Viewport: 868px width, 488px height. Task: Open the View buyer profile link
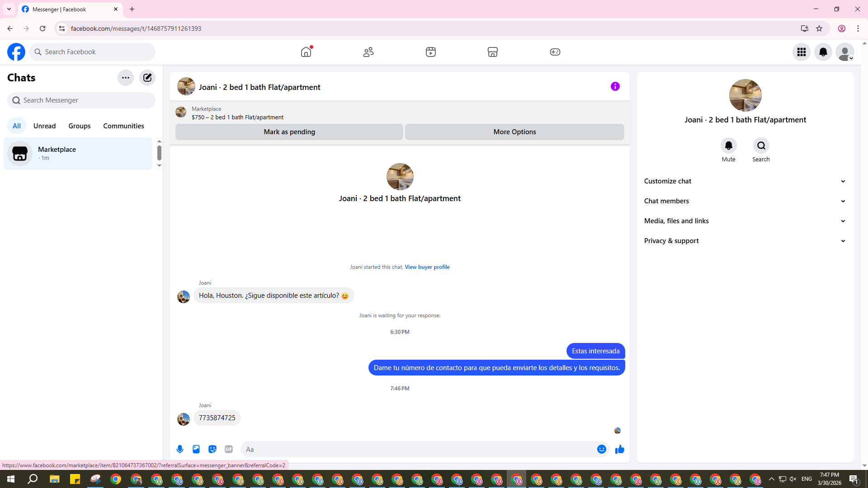pos(427,267)
